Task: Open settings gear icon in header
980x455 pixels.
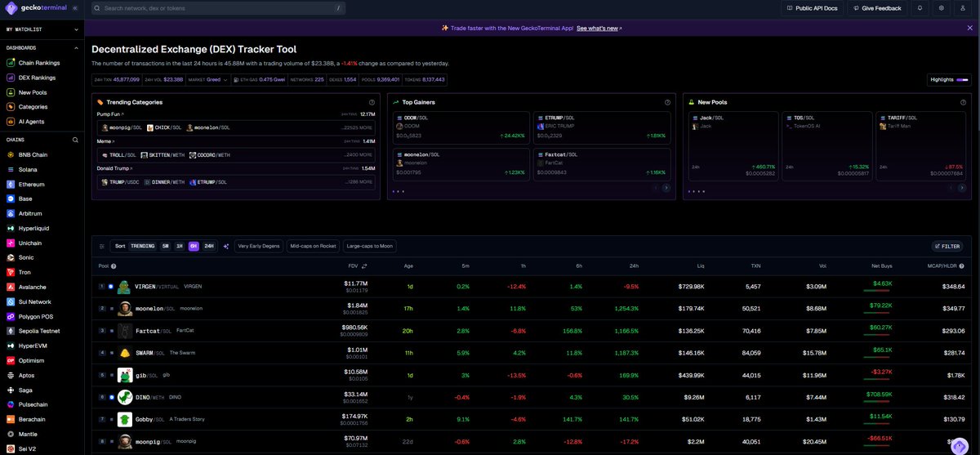Action: click(x=942, y=8)
